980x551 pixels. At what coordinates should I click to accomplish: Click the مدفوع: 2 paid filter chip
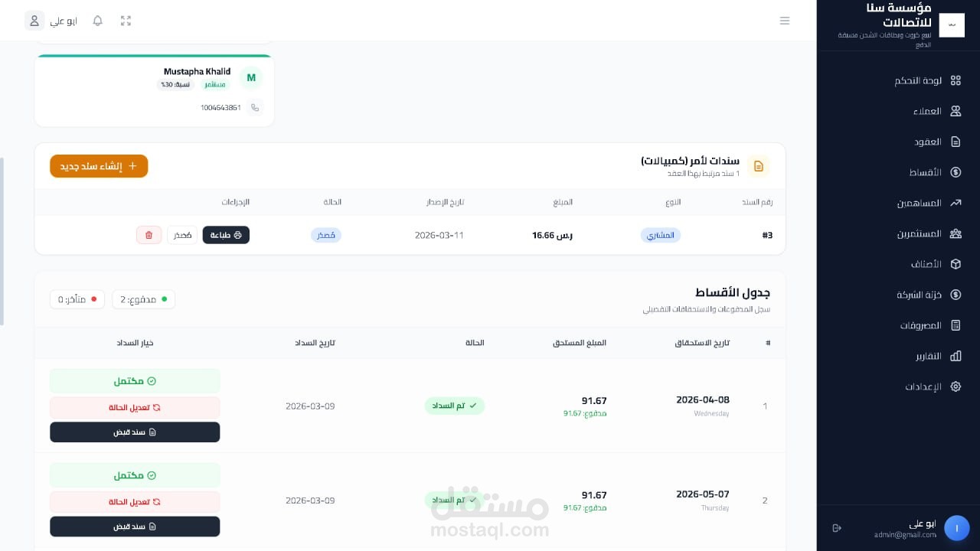[x=143, y=299]
